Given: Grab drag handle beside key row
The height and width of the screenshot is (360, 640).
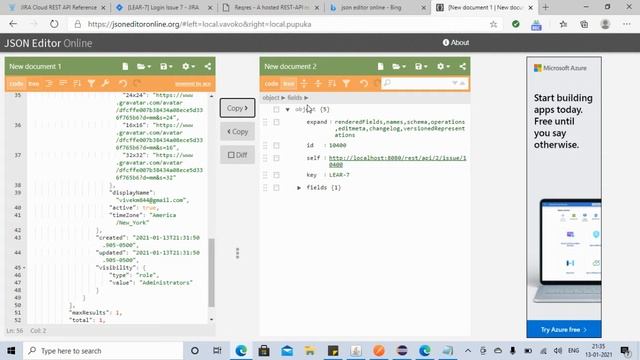Looking at the screenshot, I should 265,175.
